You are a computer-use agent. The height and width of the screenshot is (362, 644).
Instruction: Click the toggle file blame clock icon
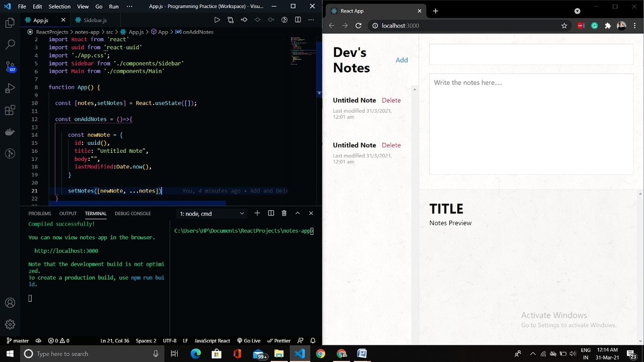point(284,20)
